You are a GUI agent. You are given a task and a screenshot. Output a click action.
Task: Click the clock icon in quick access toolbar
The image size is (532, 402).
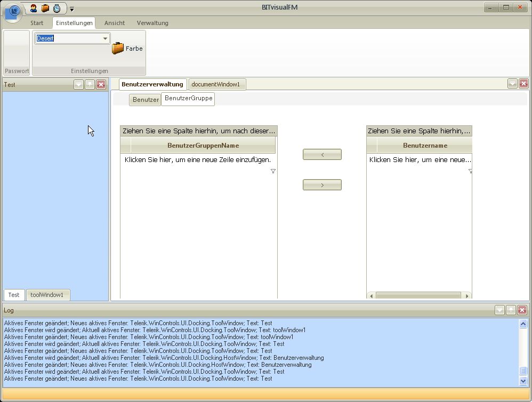(x=57, y=8)
